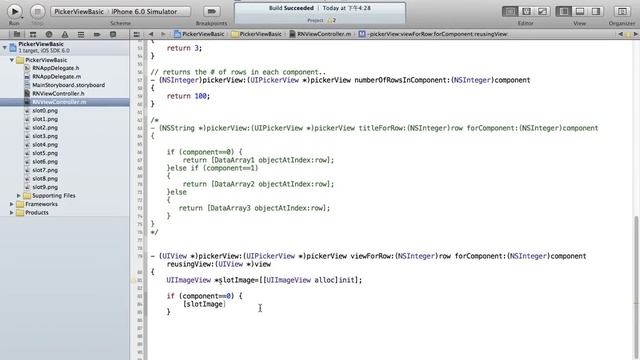Show the Issue navigator
Screen dimensions: 640x360
click(x=65, y=34)
